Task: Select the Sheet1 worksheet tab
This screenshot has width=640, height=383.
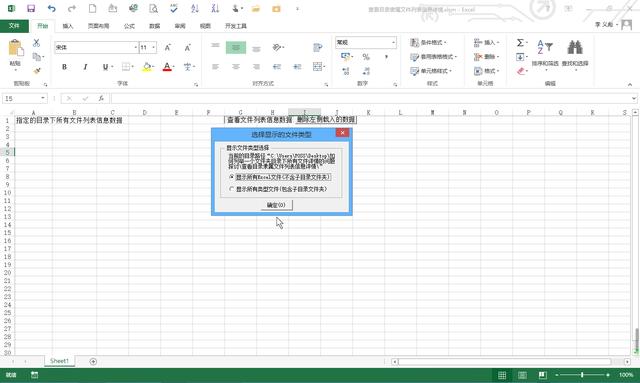Action: point(59,361)
